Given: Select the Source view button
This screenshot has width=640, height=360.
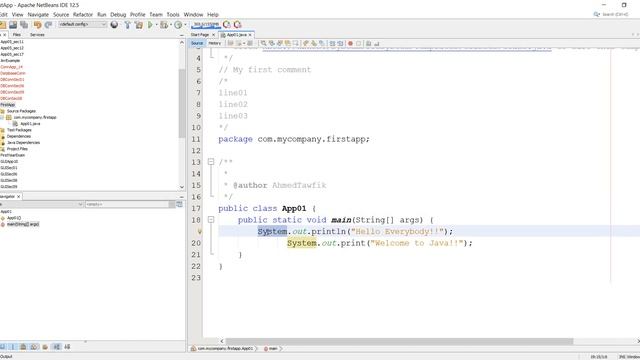Looking at the screenshot, I should [x=197, y=43].
